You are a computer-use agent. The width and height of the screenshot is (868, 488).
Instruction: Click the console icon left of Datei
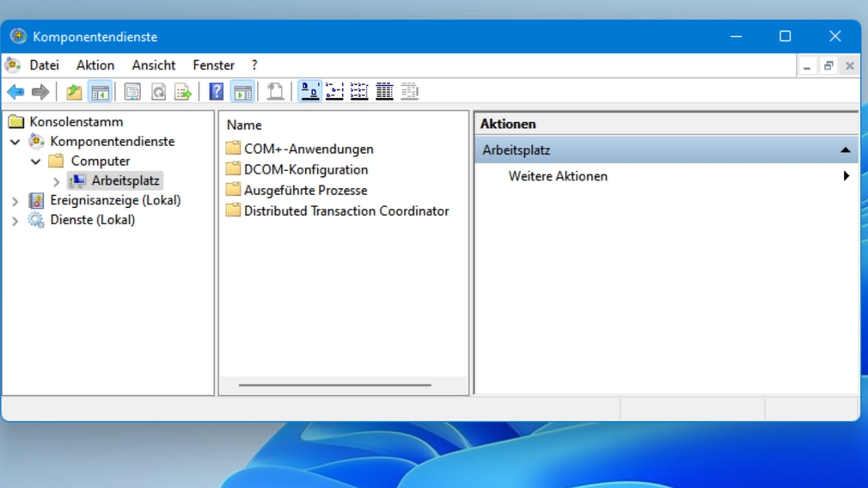click(13, 65)
